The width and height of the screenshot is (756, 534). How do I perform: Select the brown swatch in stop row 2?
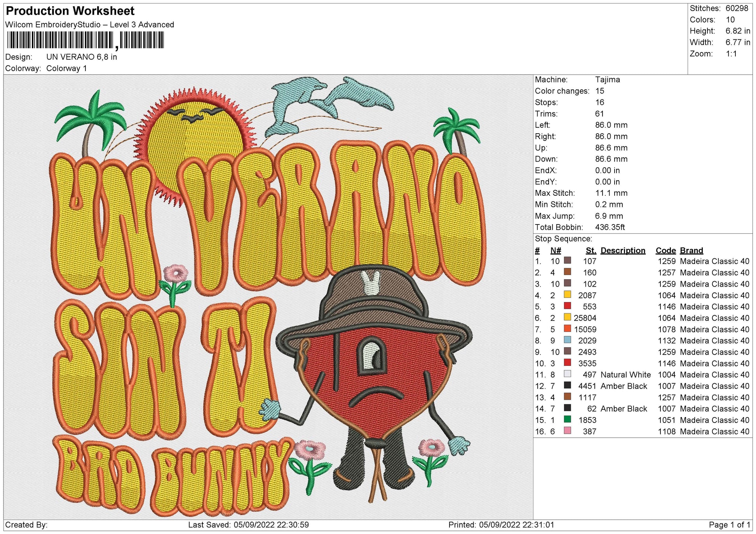click(567, 272)
